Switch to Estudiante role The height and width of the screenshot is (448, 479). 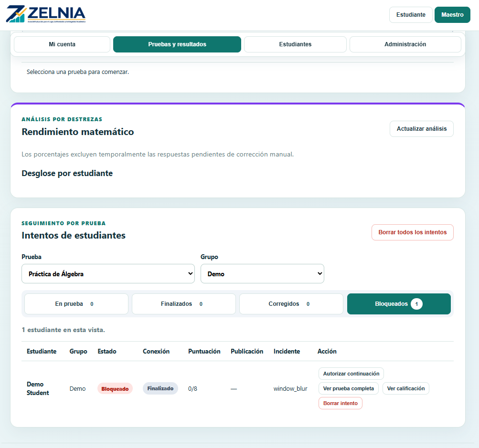click(411, 15)
